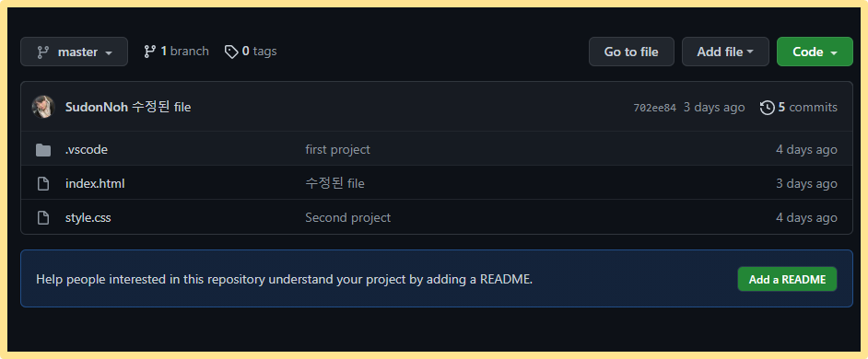Open latest commit message 수정된 file in header
Image resolution: width=868 pixels, height=359 pixels.
(161, 108)
